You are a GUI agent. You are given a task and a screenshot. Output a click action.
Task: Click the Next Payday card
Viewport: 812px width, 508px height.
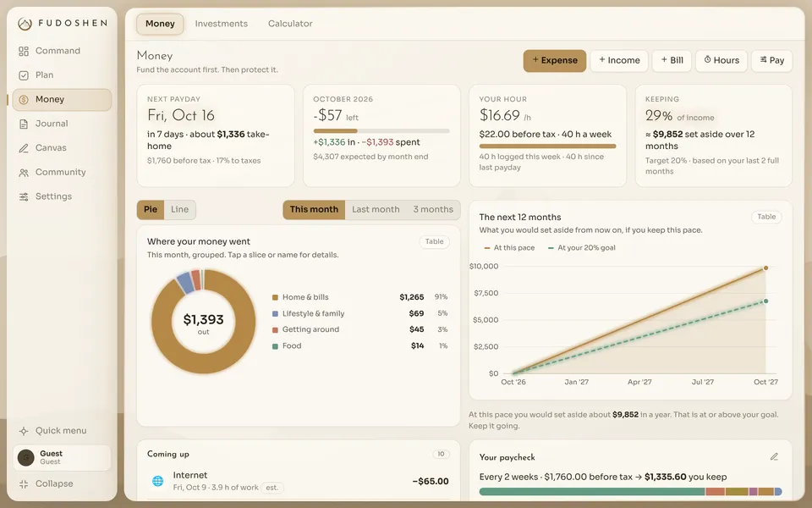pos(216,135)
